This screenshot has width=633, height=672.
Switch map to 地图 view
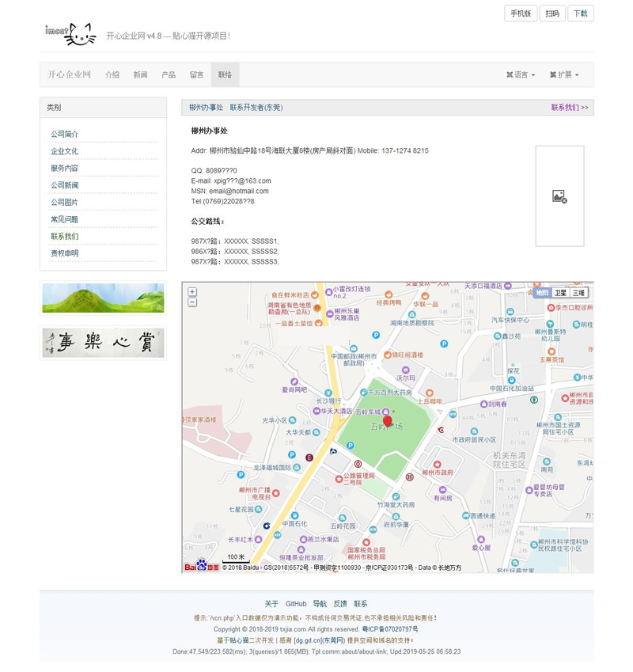coord(543,293)
